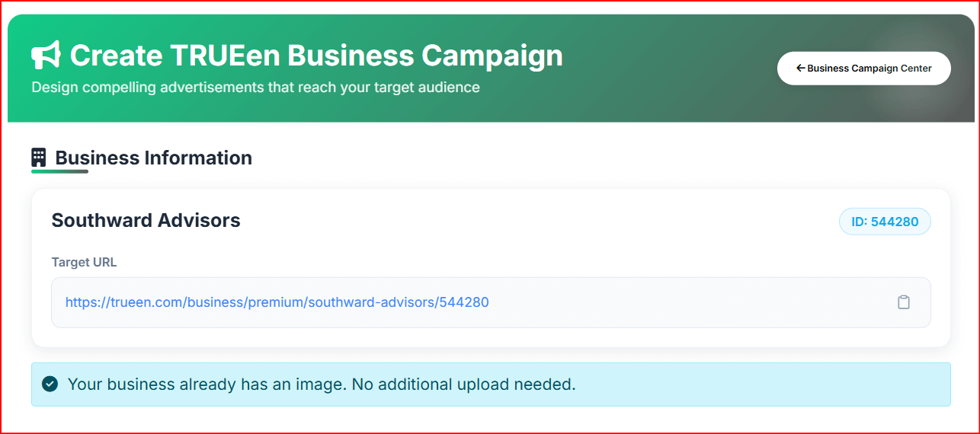Select the Southward Advisors business name
This screenshot has height=434, width=980.
[x=146, y=221]
